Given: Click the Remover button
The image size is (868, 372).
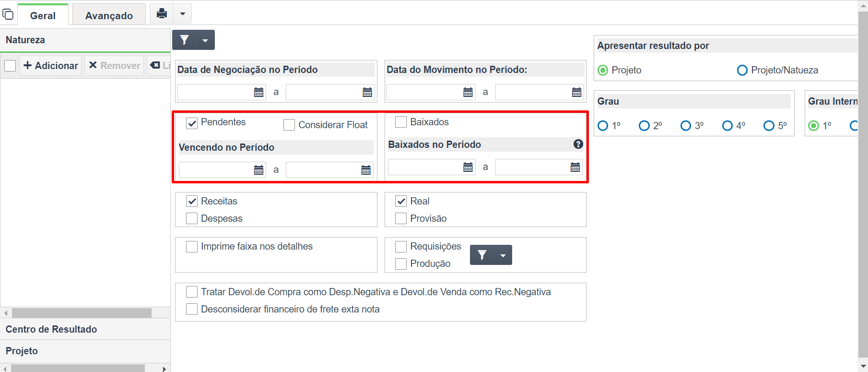Looking at the screenshot, I should (x=115, y=66).
